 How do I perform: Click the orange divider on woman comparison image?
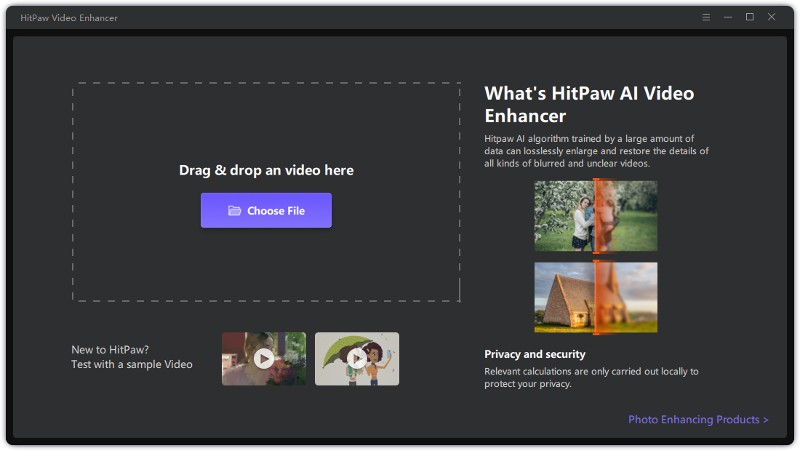(x=596, y=216)
